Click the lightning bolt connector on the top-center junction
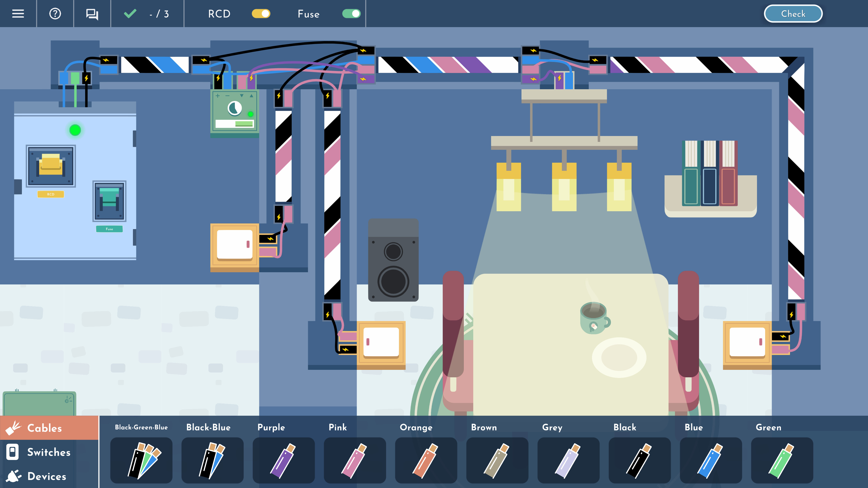Screen dimensions: 868x488 (363, 51)
